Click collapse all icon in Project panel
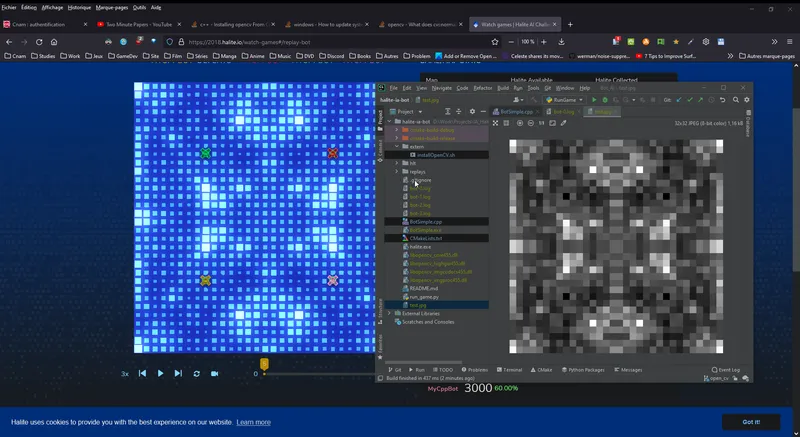Screen dimensions: 800x437 458,112
